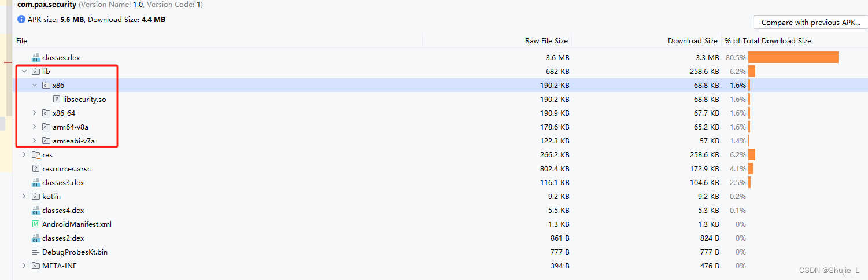Screen dimensions: 868x280
Task: Select the x86_64 folder name
Action: (x=64, y=113)
